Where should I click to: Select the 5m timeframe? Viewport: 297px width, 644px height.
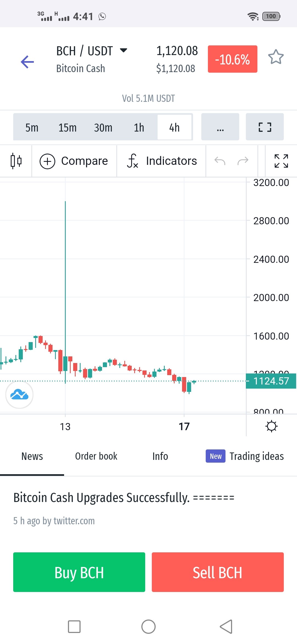pos(32,128)
